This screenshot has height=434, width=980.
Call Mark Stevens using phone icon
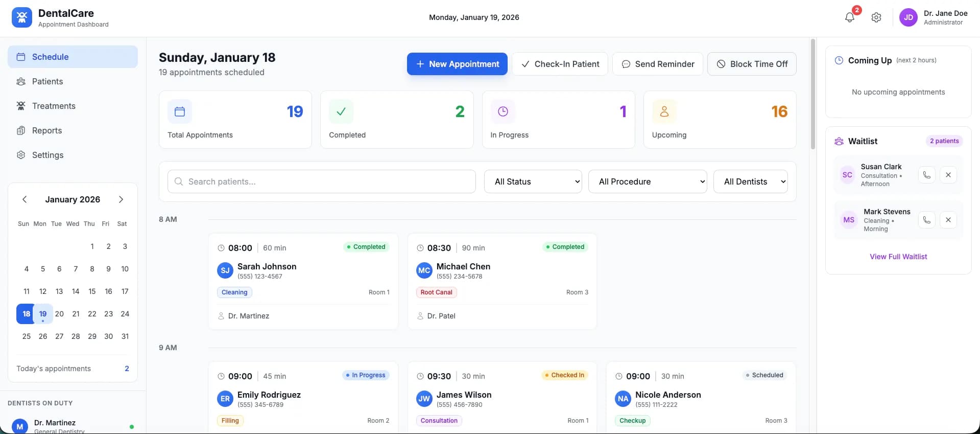[x=926, y=220]
